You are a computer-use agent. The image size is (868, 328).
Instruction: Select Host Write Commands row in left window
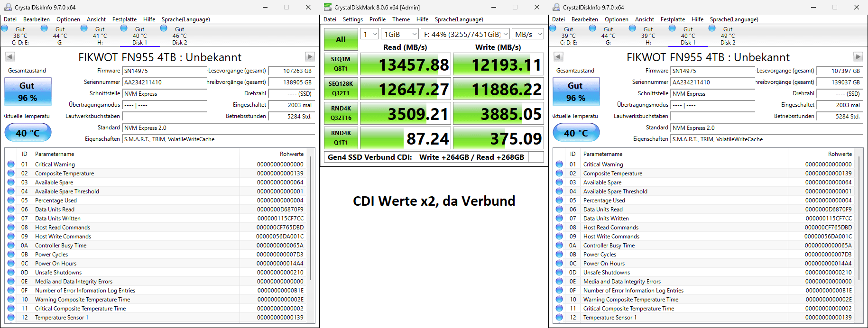pyautogui.click(x=156, y=236)
